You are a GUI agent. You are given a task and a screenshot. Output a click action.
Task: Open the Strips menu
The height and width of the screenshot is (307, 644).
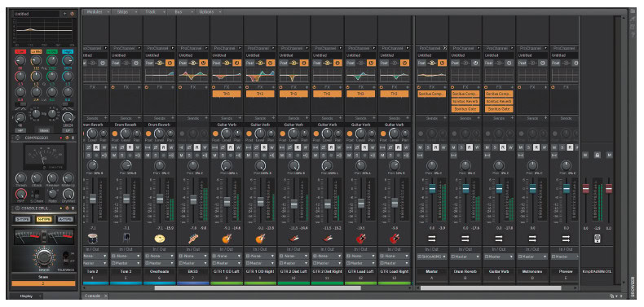tap(126, 12)
